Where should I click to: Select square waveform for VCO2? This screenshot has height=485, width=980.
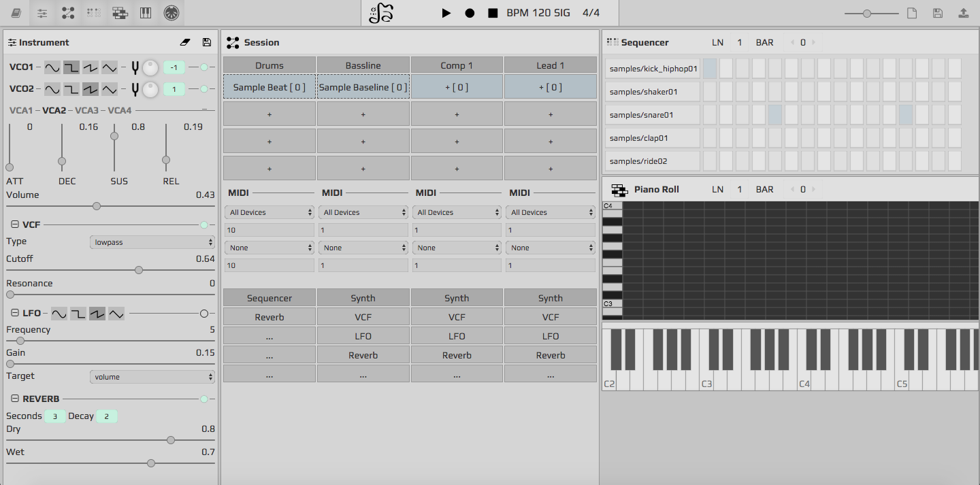tap(71, 89)
